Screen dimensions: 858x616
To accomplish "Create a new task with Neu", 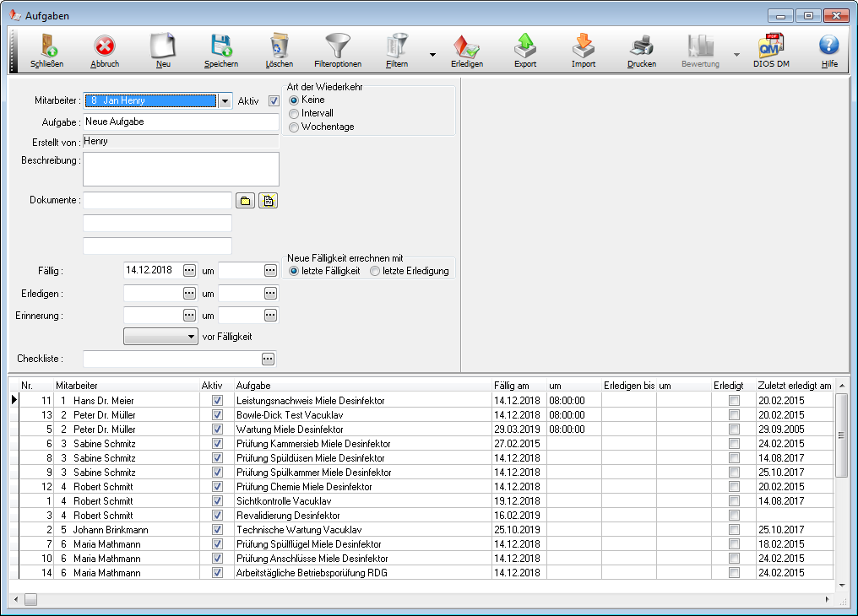I will pos(162,46).
